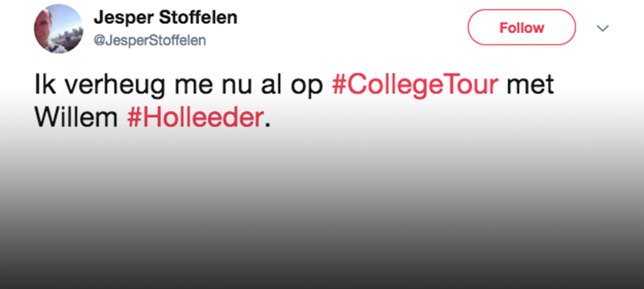Click Jesper Stoffelen's profile avatar
Image resolution: width=644 pixels, height=289 pixels.
[x=58, y=29]
